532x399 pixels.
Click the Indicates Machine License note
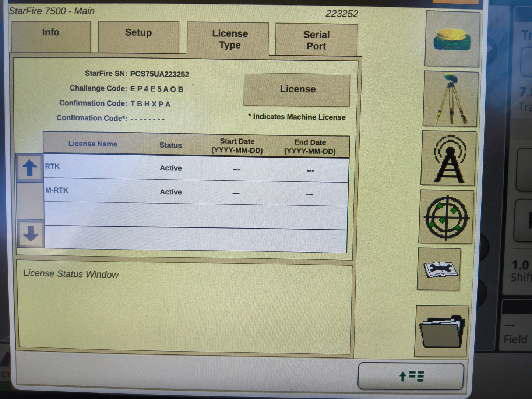[x=297, y=117]
